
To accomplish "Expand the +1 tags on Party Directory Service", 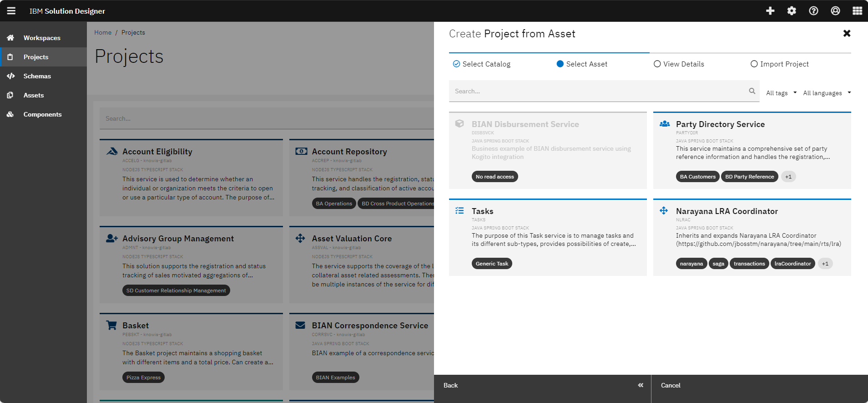I will pos(788,177).
